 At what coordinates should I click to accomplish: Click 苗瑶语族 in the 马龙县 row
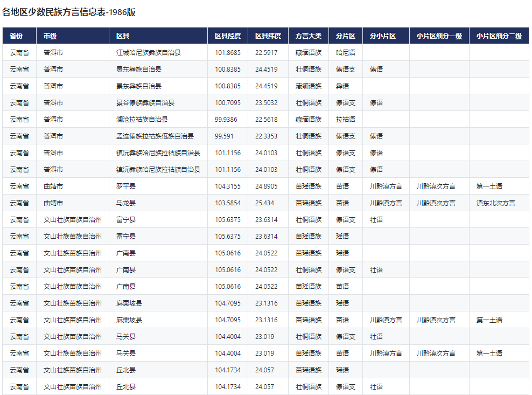309,203
